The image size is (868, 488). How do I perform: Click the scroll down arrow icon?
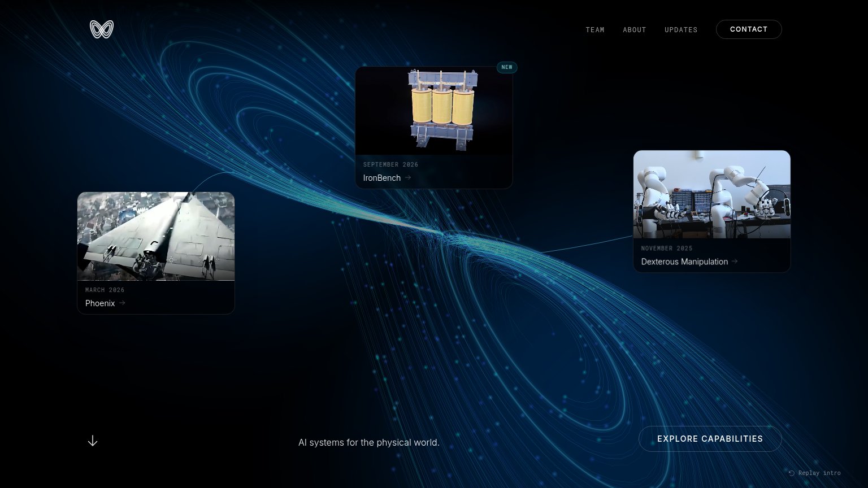tap(93, 441)
